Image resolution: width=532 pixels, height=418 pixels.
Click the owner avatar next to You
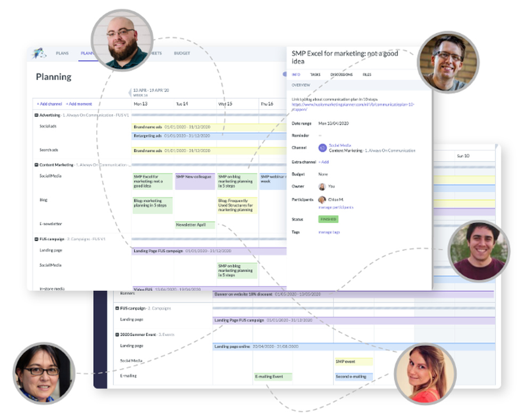tap(322, 186)
